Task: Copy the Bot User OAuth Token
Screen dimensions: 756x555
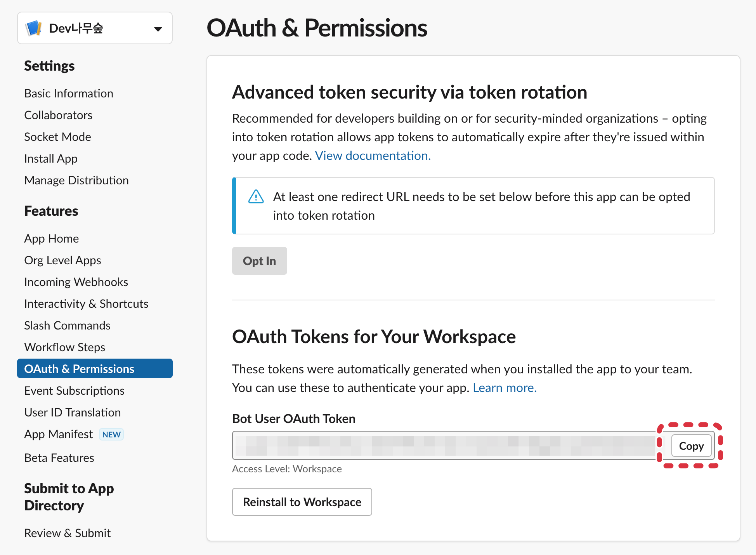Action: click(x=691, y=446)
